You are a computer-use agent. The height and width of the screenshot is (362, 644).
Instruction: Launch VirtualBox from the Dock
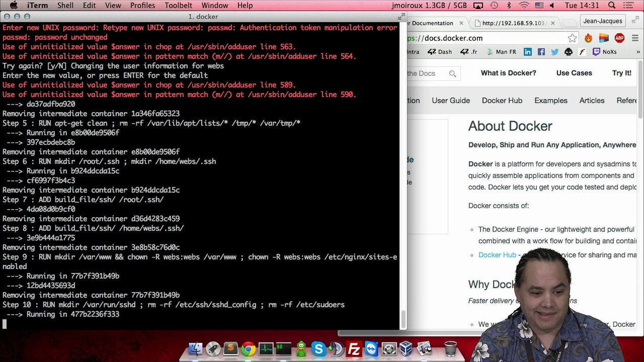[x=407, y=348]
